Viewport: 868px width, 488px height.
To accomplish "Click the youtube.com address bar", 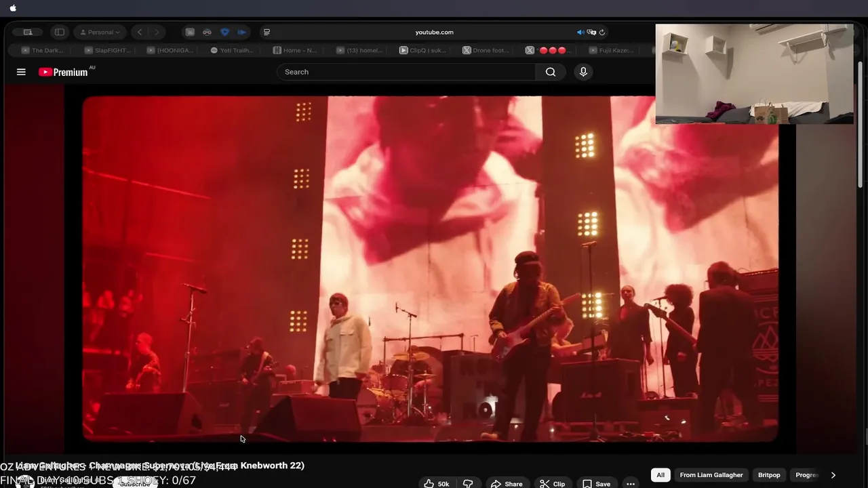I will tap(434, 32).
